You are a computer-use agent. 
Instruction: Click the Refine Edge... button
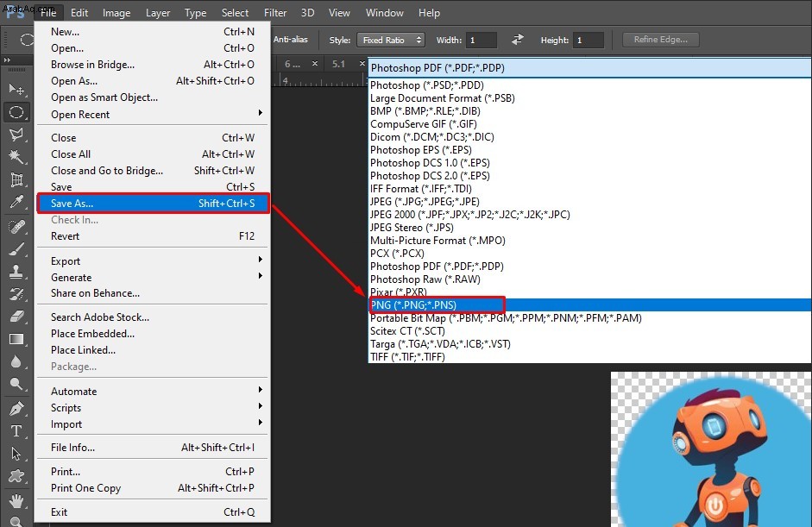click(x=661, y=40)
